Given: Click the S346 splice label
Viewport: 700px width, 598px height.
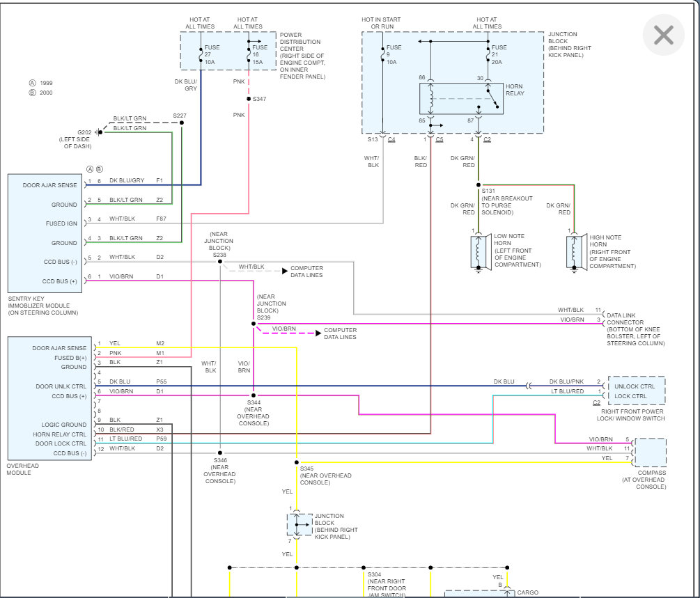Looking at the screenshot, I should (x=220, y=460).
